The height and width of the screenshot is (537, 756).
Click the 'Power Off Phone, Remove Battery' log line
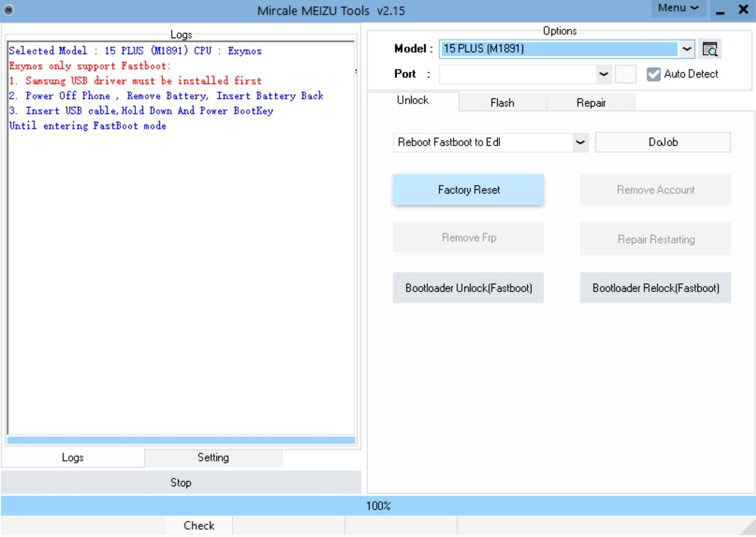point(166,96)
